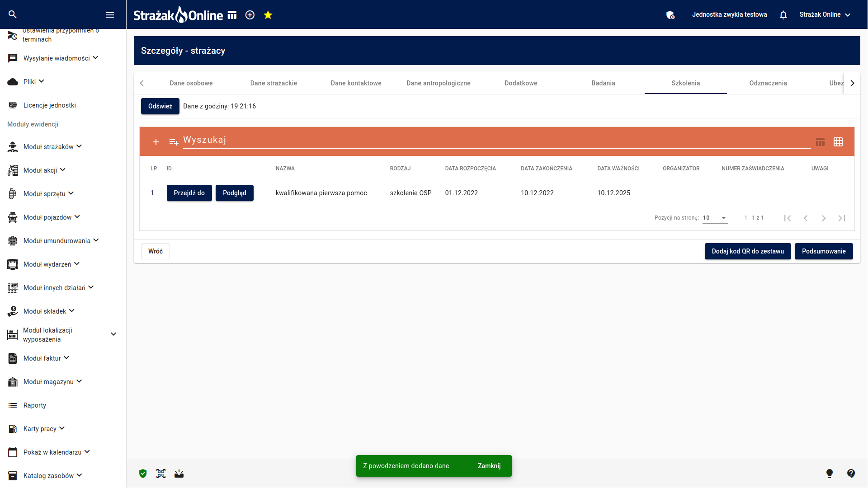Open the Strażak Online user dropdown

coord(825,14)
